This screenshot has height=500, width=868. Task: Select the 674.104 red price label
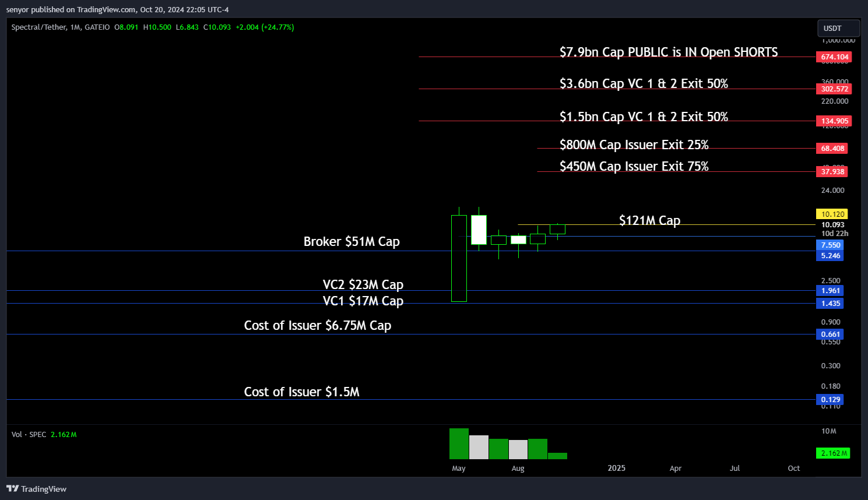pyautogui.click(x=834, y=57)
